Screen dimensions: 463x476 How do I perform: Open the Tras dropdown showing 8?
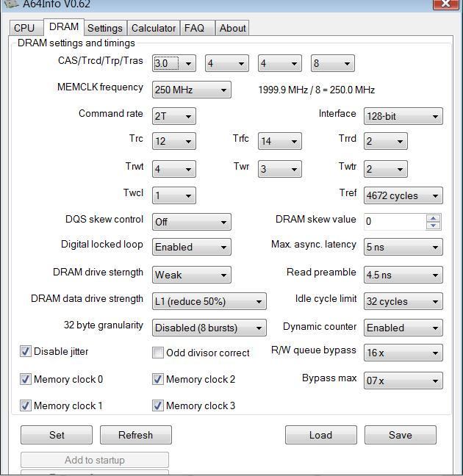coord(333,63)
